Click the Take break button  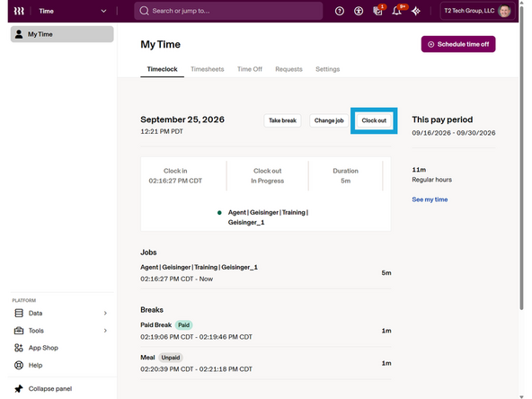282,120
